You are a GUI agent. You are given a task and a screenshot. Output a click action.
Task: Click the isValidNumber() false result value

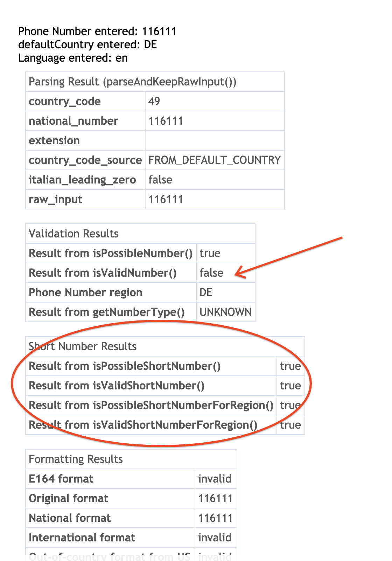click(211, 273)
